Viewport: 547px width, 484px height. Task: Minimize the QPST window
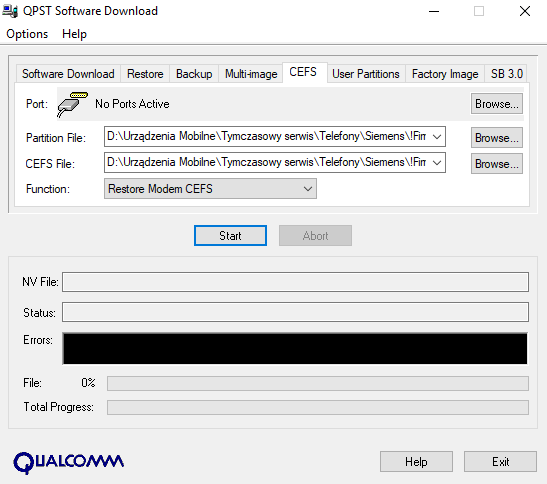(434, 11)
